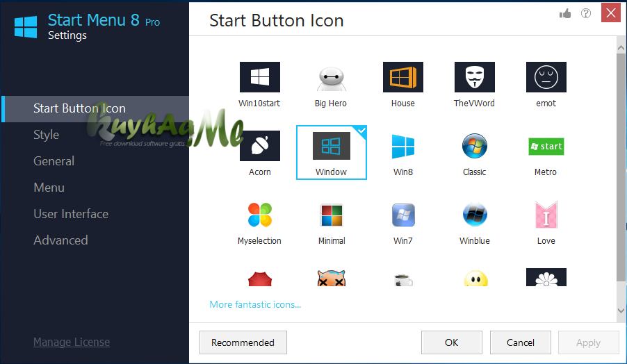Open help with question mark icon
This screenshot has height=364, width=627.
[x=586, y=14]
